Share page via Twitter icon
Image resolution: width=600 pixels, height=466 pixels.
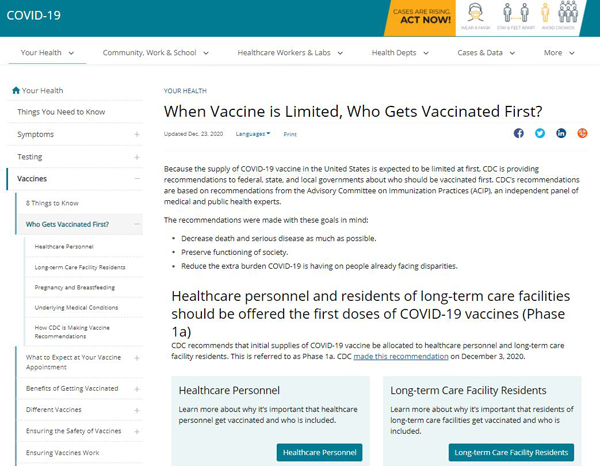(x=540, y=133)
